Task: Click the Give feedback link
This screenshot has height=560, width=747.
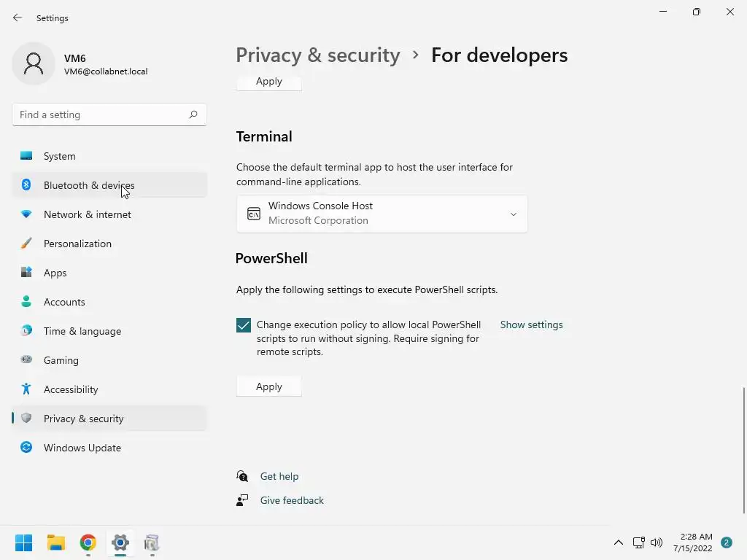Action: tap(292, 500)
